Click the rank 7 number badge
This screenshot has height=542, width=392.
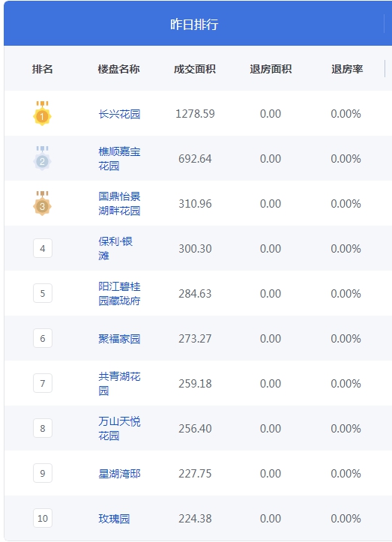[x=43, y=383]
